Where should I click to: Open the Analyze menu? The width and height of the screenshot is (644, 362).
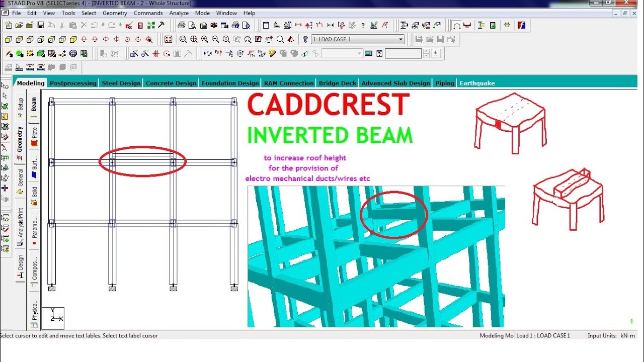tap(179, 13)
